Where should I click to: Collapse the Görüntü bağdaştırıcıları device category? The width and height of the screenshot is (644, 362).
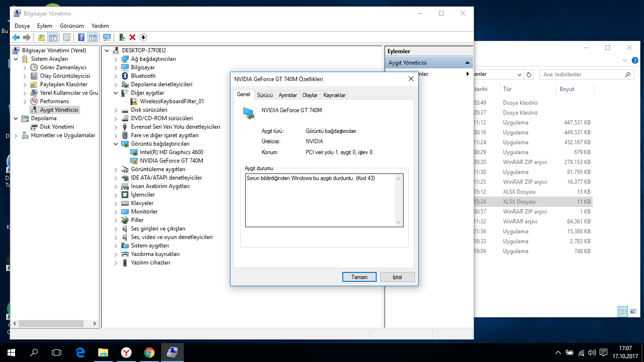pyautogui.click(x=116, y=144)
